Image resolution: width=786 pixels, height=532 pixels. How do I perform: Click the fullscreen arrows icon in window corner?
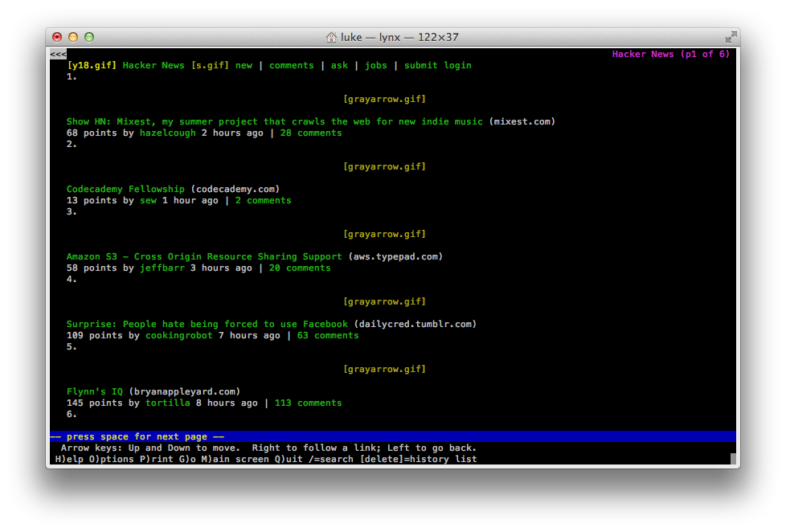click(x=731, y=37)
